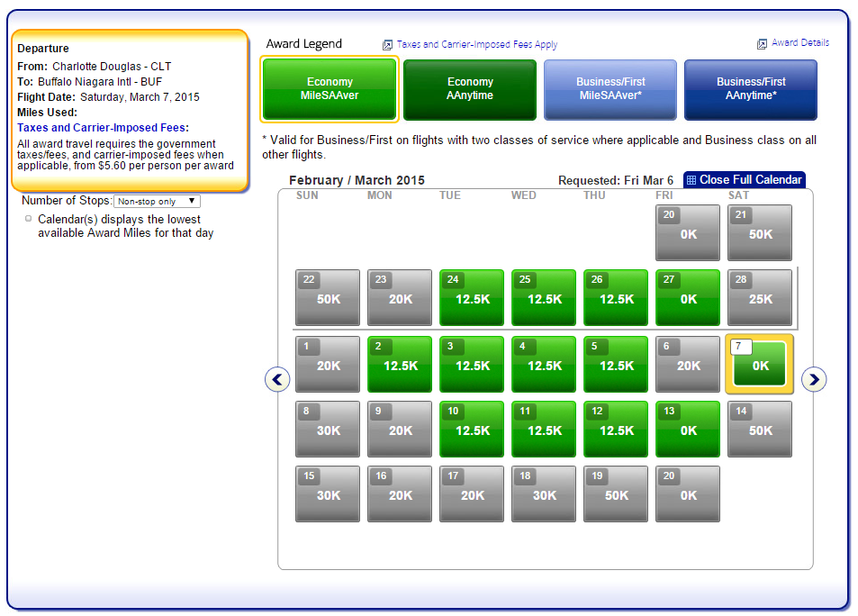This screenshot has height=616, width=858.
Task: Select March 14 with 50K
Action: click(x=760, y=429)
